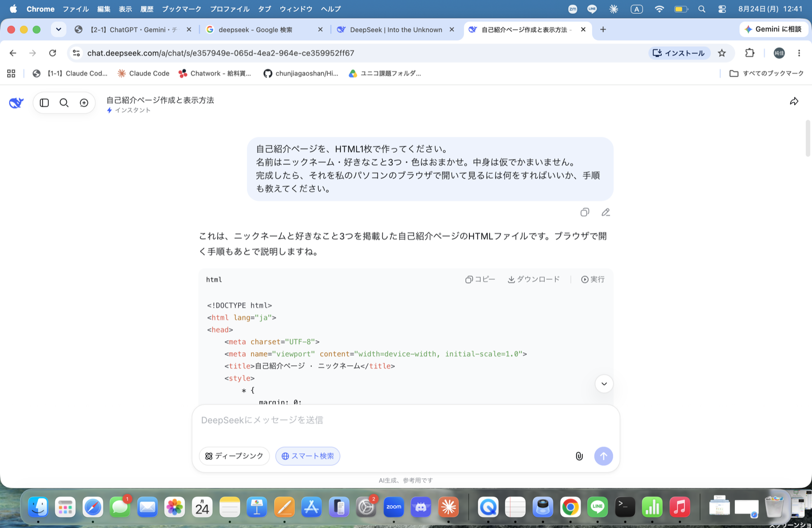The width and height of the screenshot is (812, 528).
Task: Launch zoom from the Dock
Action: [x=393, y=507]
